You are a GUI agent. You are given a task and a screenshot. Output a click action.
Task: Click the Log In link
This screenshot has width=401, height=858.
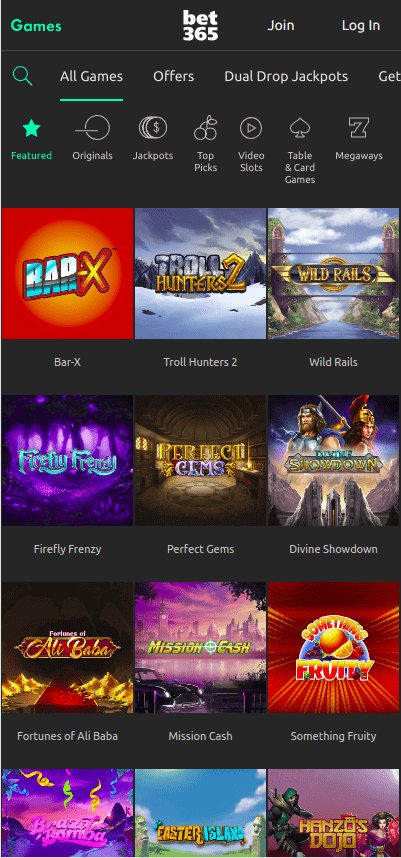(361, 25)
